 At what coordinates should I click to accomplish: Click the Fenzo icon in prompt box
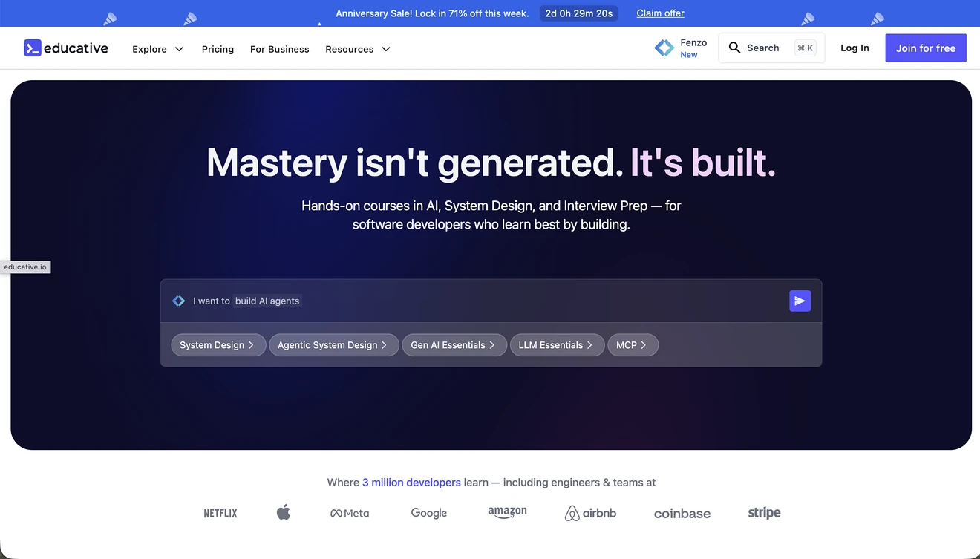coord(179,301)
